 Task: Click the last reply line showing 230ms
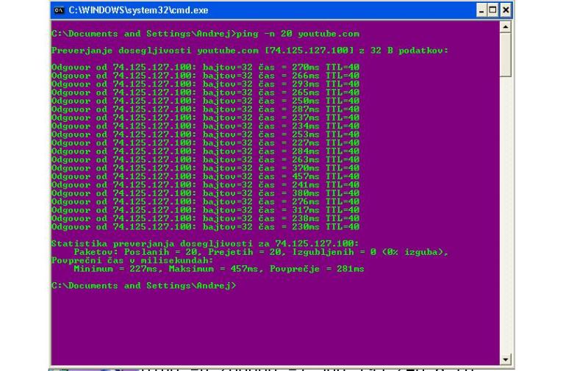pos(206,226)
